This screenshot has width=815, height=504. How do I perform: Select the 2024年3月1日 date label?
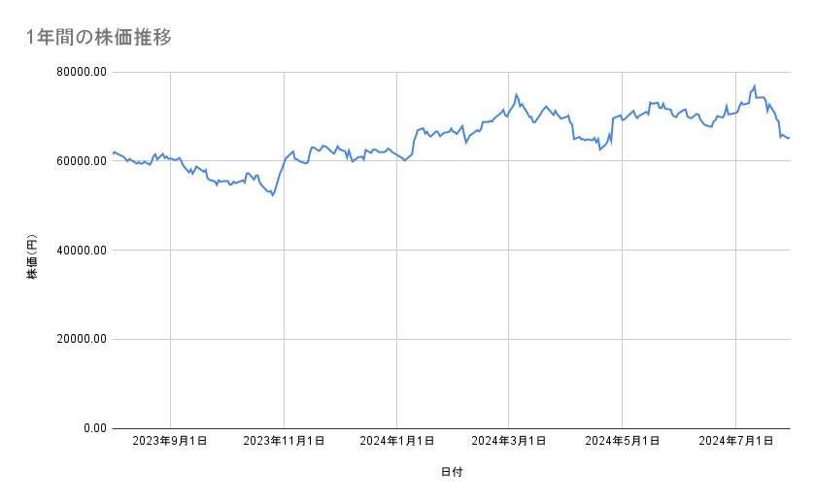pos(508,442)
